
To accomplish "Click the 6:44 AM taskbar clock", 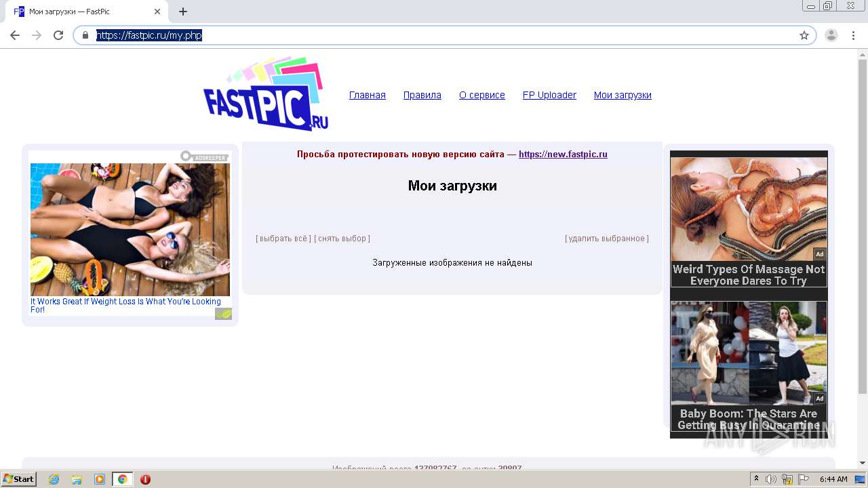I will (833, 479).
